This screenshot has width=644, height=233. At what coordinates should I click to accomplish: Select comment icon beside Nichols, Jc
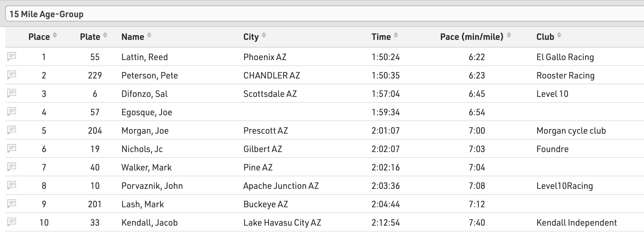coord(12,148)
